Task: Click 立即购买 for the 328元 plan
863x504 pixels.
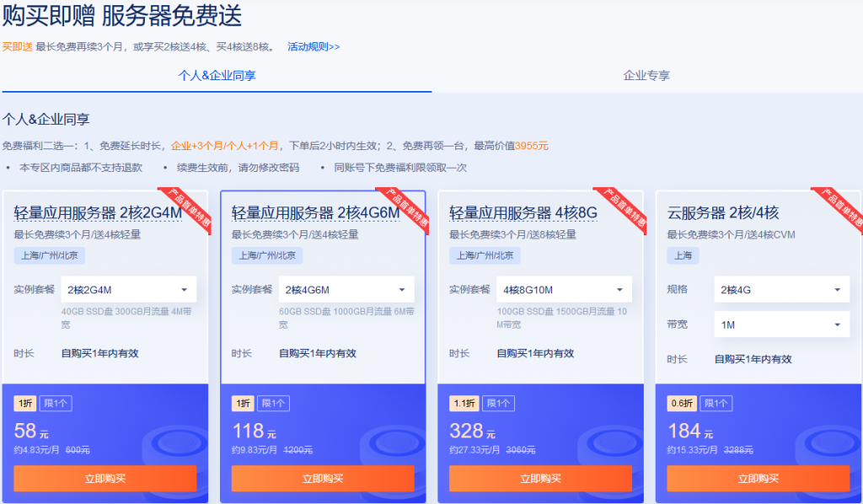Action: click(x=540, y=479)
